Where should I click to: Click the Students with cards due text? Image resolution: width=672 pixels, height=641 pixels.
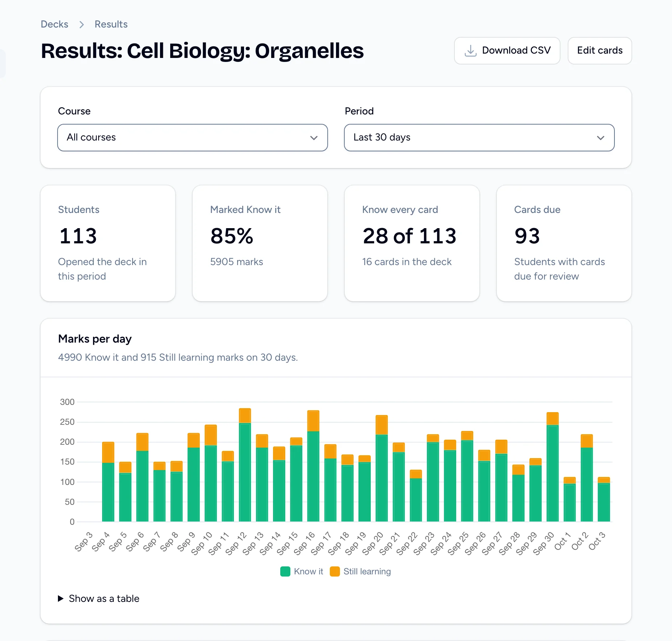[559, 269]
